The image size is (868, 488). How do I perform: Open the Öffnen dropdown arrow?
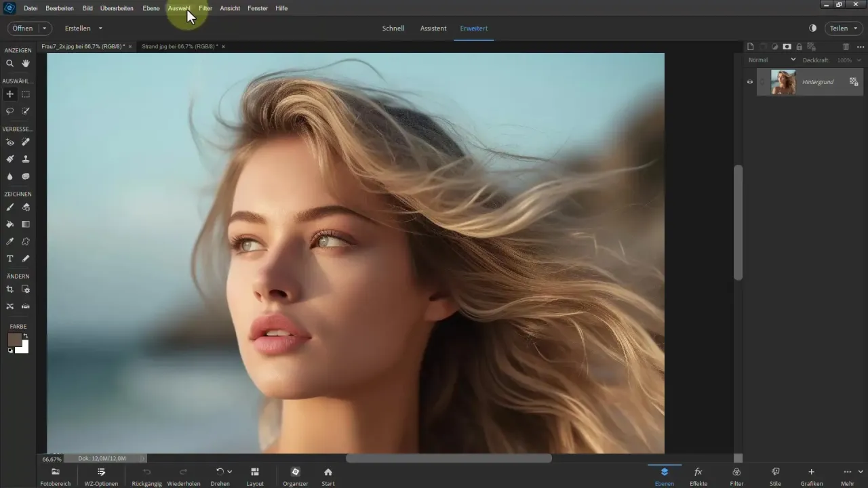43,28
